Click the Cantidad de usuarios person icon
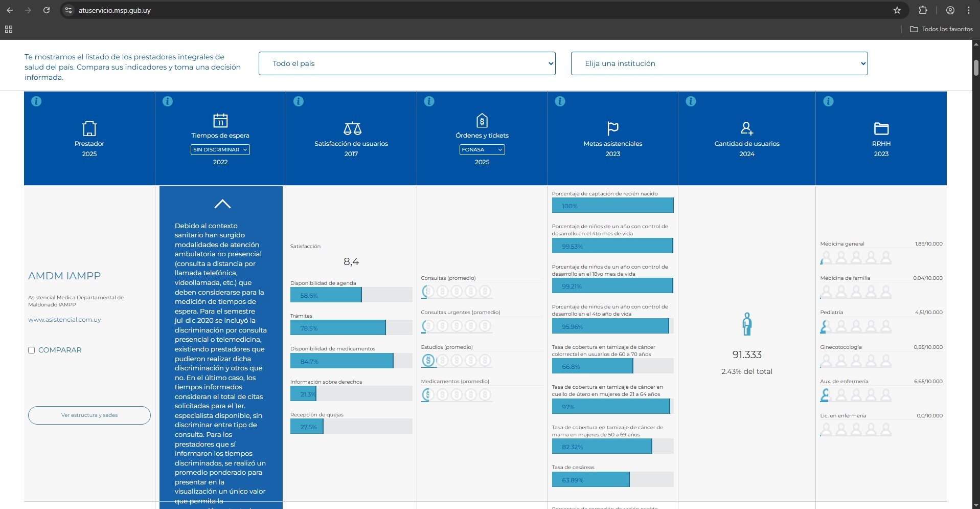Image resolution: width=980 pixels, height=509 pixels. (x=746, y=128)
